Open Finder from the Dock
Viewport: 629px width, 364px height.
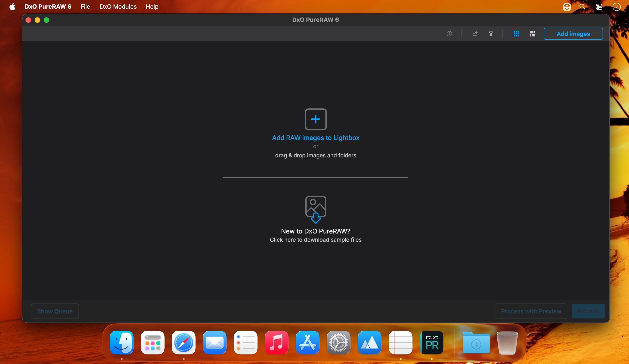121,342
